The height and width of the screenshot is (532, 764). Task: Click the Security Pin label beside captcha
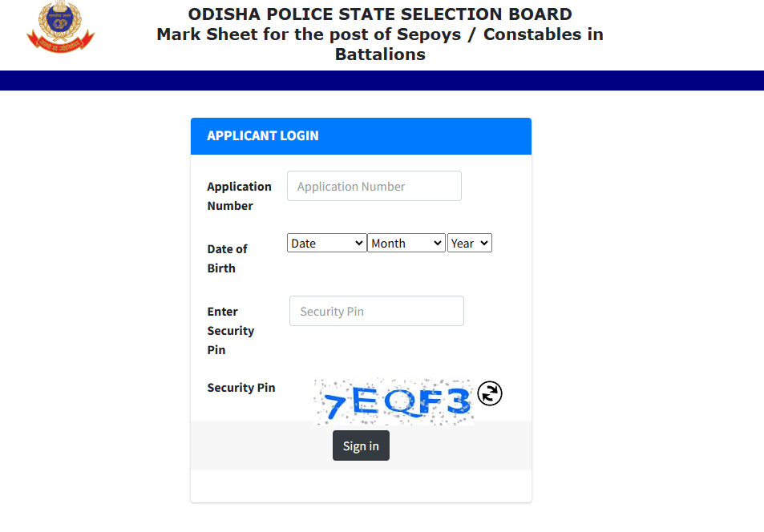pos(241,388)
